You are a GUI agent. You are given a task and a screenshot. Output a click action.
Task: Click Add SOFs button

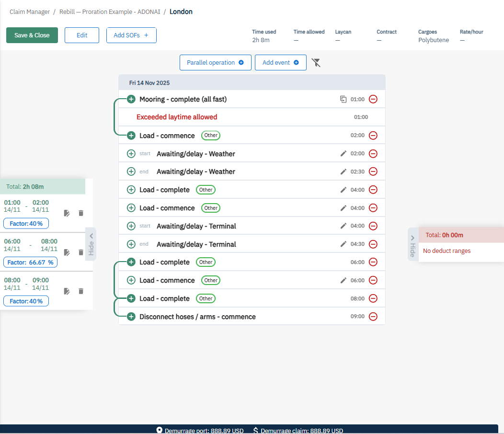point(131,35)
